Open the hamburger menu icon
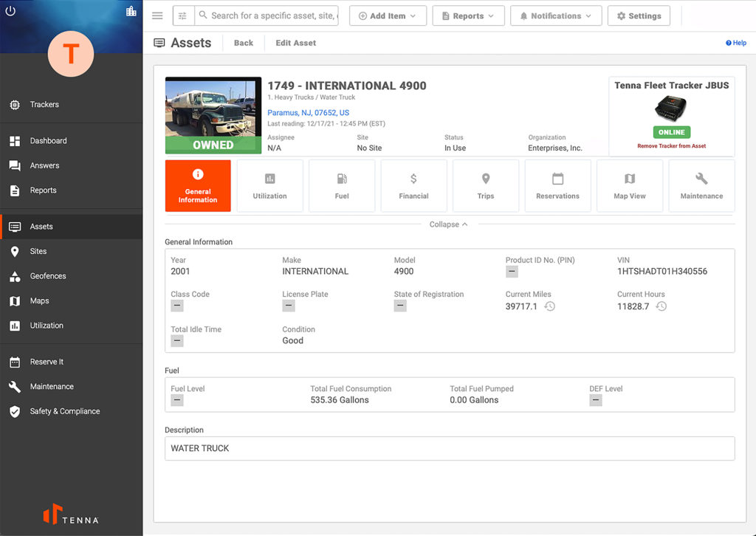This screenshot has width=756, height=536. pyautogui.click(x=157, y=16)
